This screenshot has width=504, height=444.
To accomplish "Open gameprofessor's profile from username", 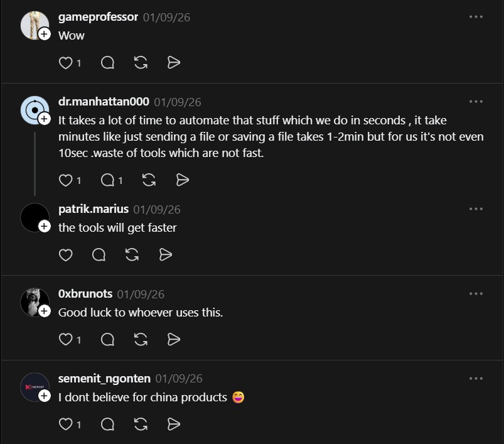I will pos(98,17).
